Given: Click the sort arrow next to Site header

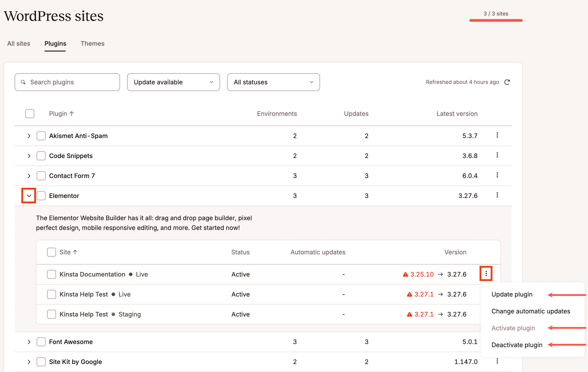Looking at the screenshot, I should tap(75, 252).
